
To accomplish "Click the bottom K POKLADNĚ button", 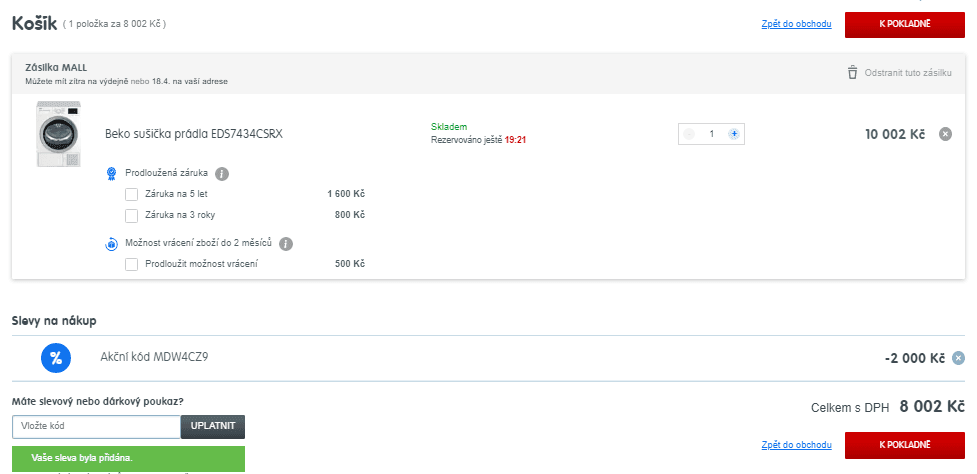I will click(905, 445).
